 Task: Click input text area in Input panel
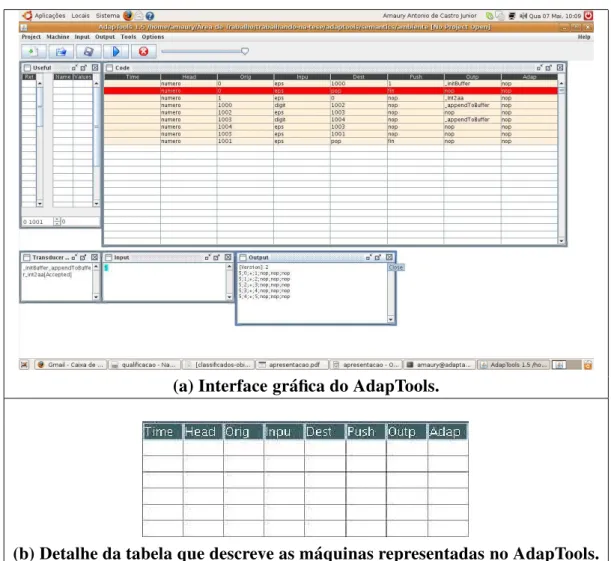(164, 282)
